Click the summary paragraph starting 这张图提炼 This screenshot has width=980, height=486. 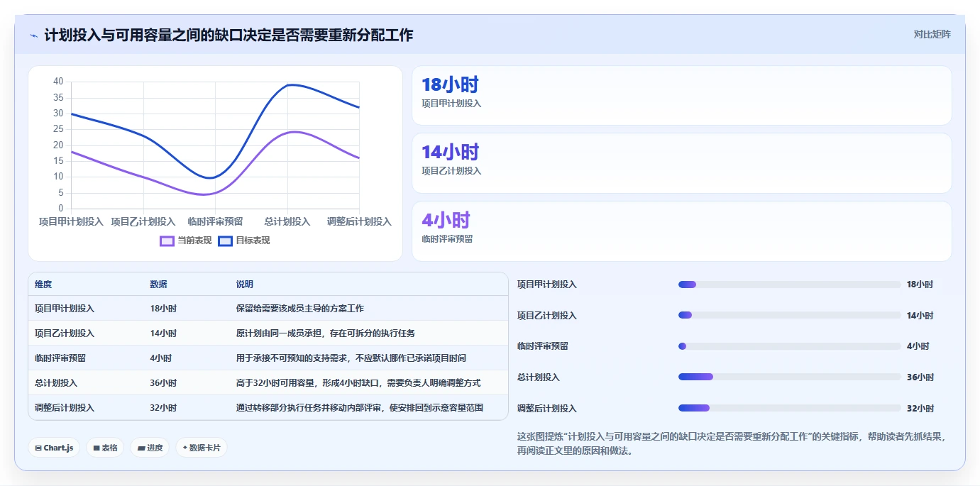pyautogui.click(x=732, y=443)
